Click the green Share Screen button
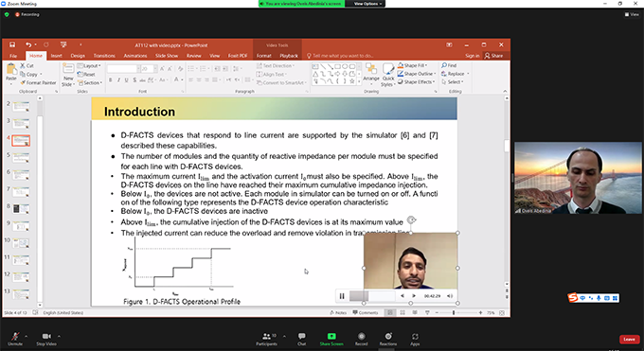This screenshot has width=644, height=351. (x=331, y=339)
